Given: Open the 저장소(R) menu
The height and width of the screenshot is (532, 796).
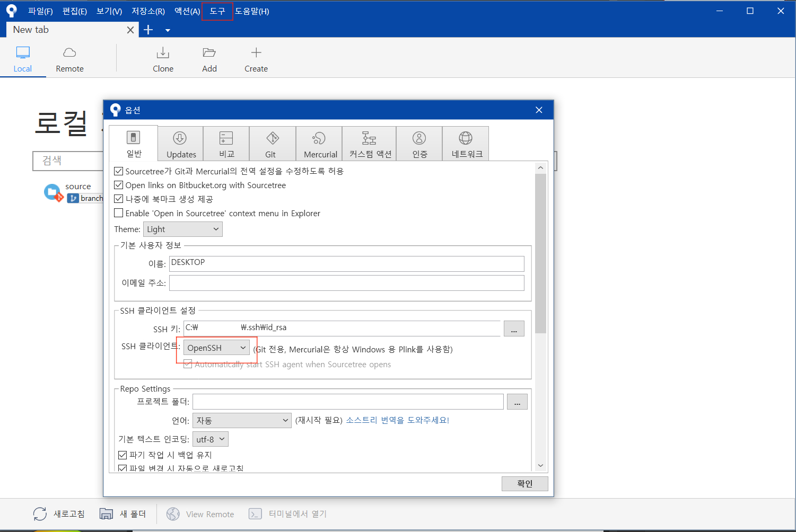Looking at the screenshot, I should point(148,11).
